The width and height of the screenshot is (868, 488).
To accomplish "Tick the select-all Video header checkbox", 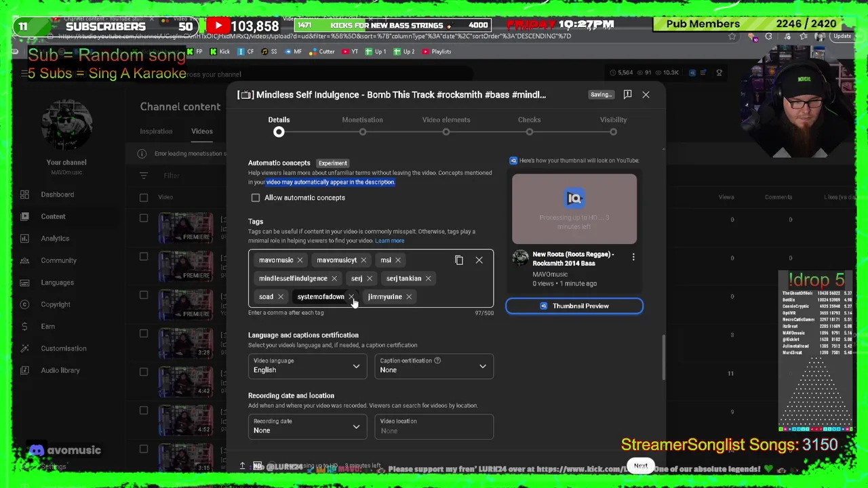I will point(144,197).
